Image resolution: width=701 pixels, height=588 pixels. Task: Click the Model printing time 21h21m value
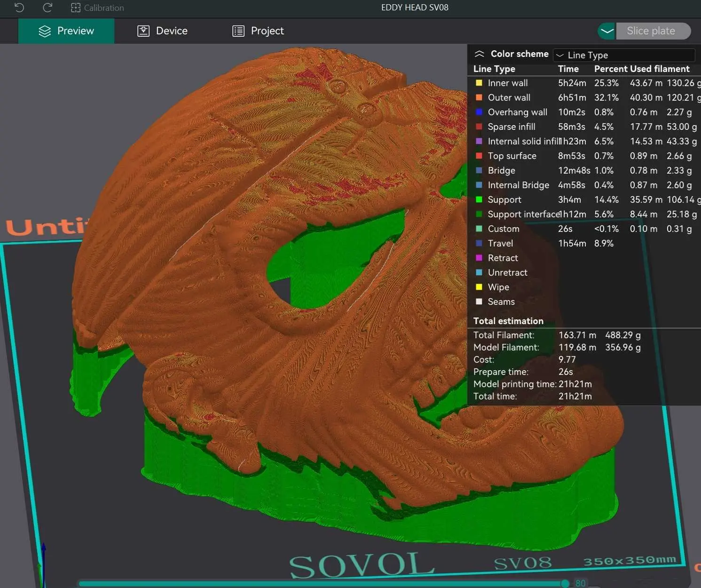pos(575,384)
